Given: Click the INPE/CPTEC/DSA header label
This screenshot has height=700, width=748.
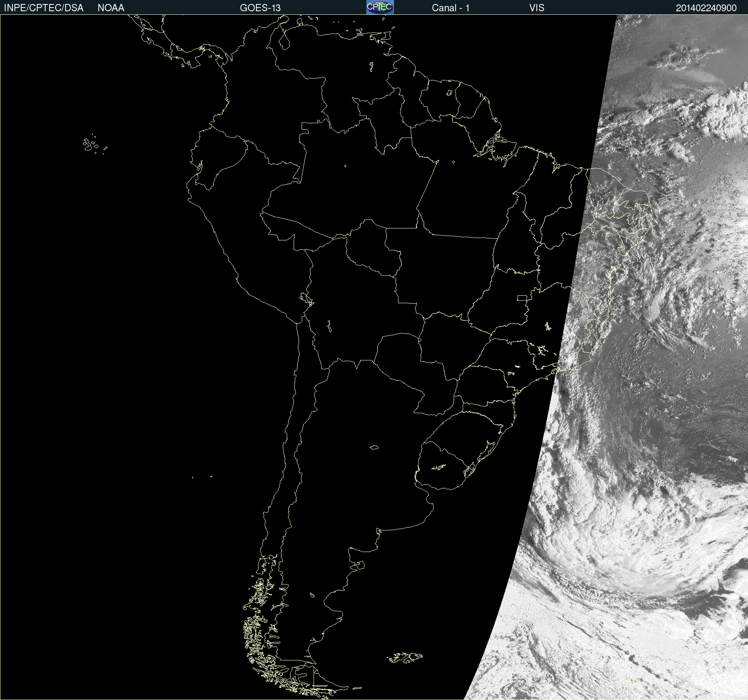Looking at the screenshot, I should (x=44, y=8).
